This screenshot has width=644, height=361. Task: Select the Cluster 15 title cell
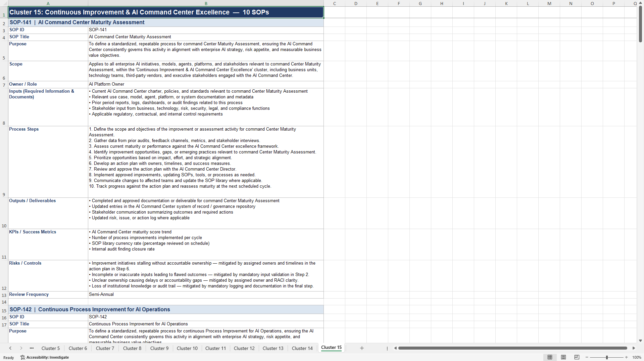(166, 12)
